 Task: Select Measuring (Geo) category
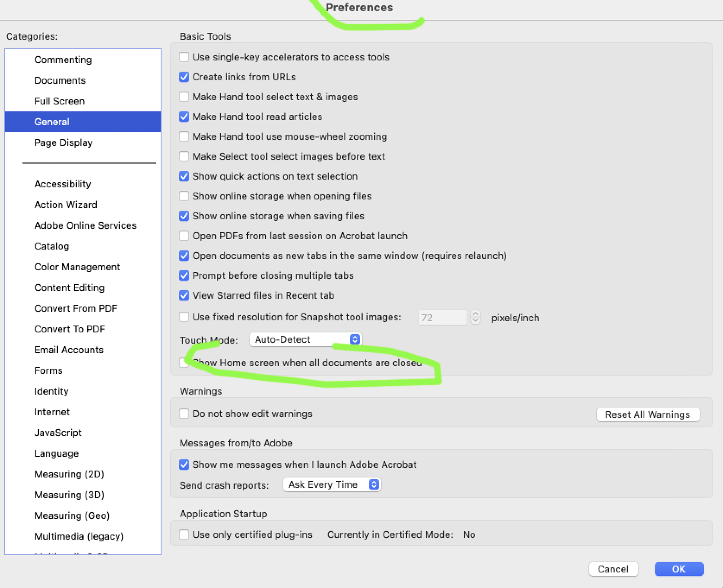(83, 515)
